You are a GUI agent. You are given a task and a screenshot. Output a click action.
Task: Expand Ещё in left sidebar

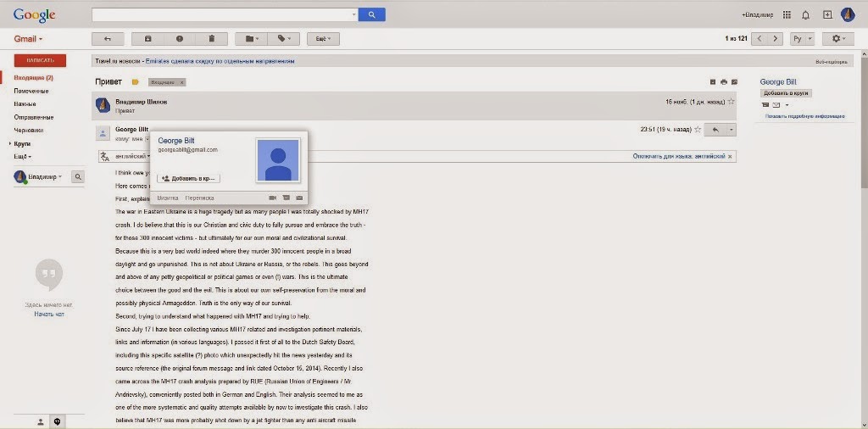point(23,157)
